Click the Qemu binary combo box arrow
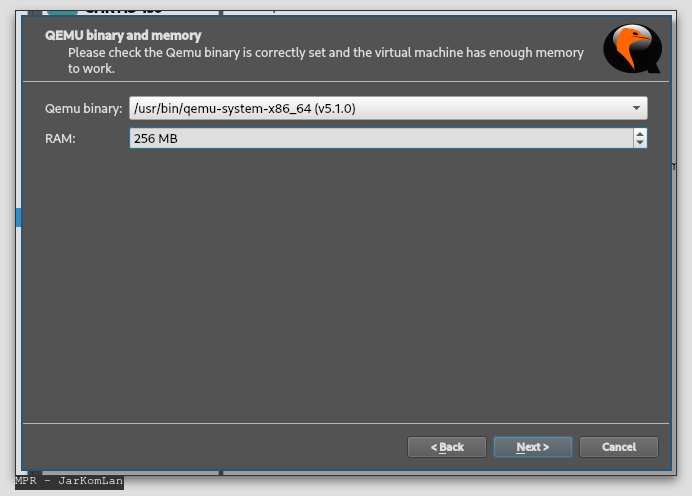This screenshot has height=496, width=692. (636, 108)
